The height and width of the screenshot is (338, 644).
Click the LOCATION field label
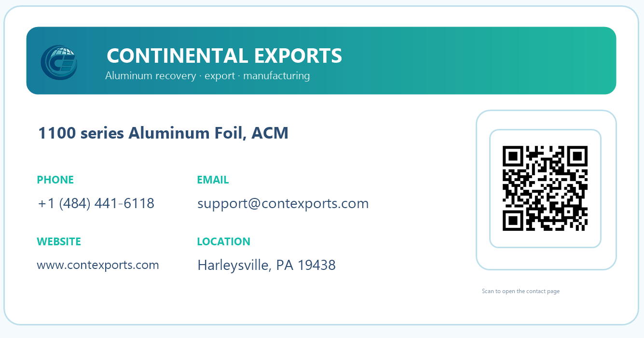pyautogui.click(x=223, y=241)
